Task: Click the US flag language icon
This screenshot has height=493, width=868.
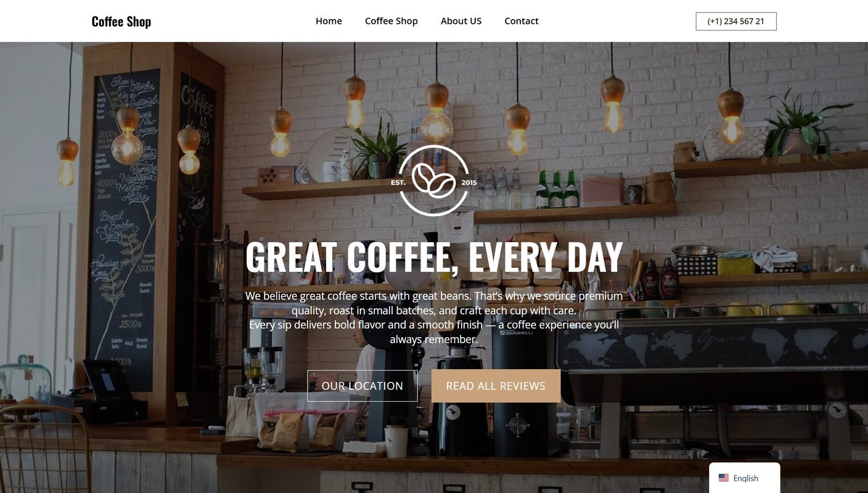Action: 724,478
